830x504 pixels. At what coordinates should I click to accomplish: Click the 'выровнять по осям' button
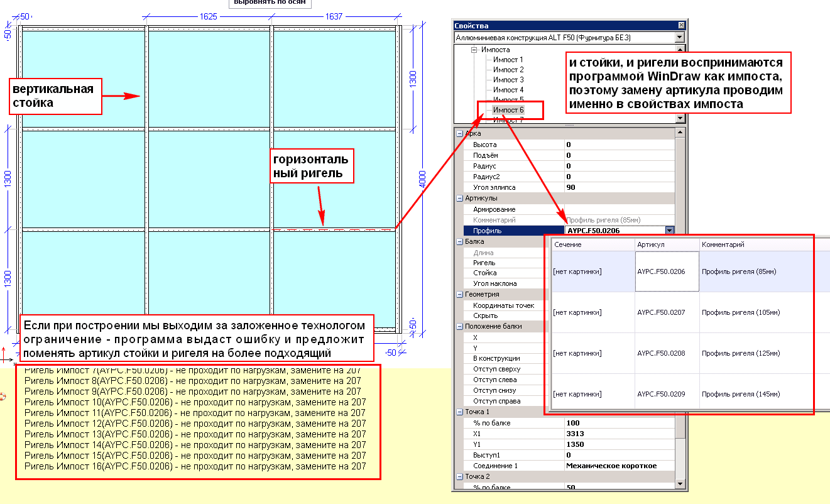pos(270,3)
